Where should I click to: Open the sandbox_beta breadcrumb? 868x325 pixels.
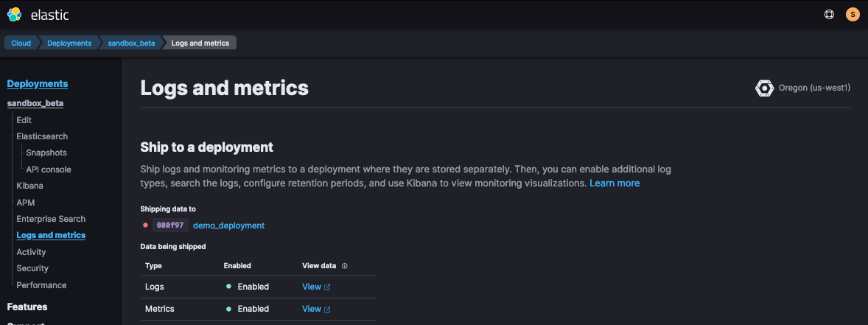[131, 43]
